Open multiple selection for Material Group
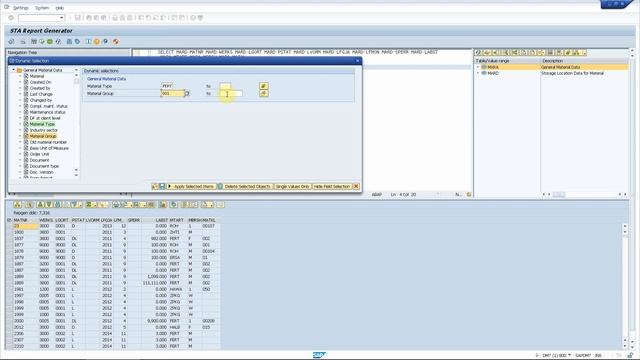This screenshot has height=360, width=640. click(263, 93)
